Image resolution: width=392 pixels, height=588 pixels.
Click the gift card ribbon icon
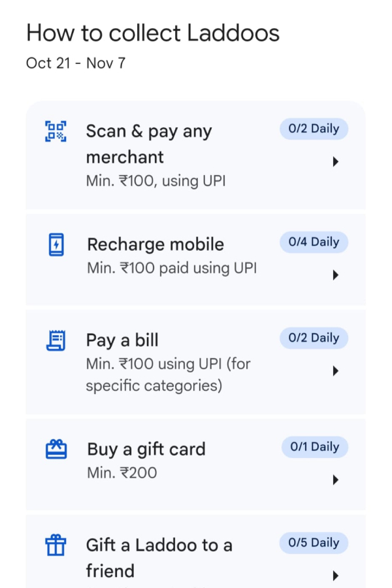55,449
